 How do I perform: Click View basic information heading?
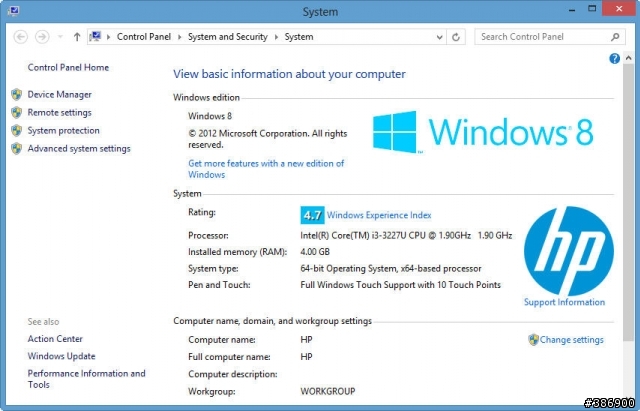[289, 74]
